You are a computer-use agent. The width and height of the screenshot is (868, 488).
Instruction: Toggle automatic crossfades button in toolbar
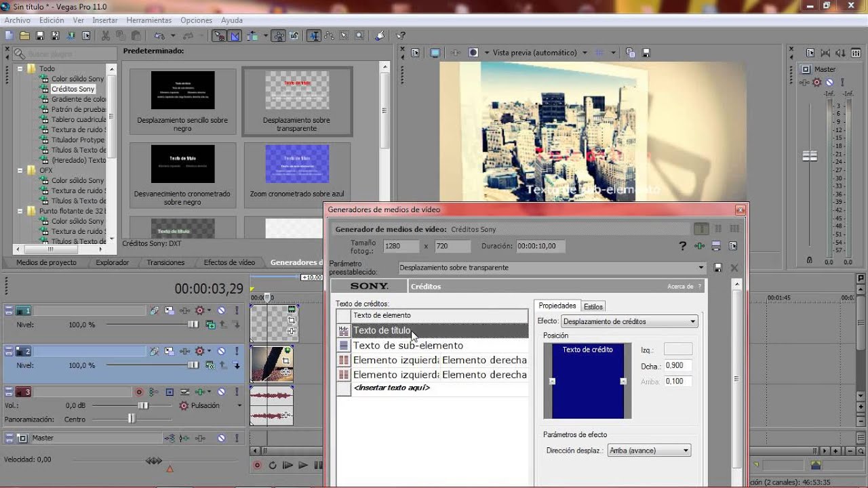click(235, 35)
